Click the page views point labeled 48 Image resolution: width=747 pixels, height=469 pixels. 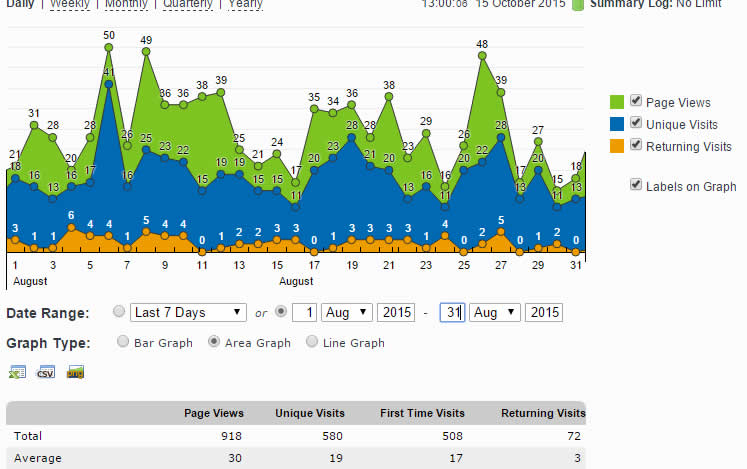pos(482,56)
